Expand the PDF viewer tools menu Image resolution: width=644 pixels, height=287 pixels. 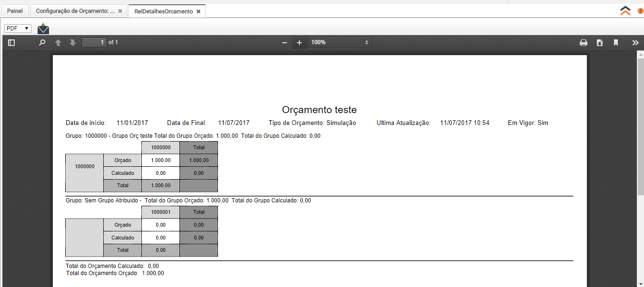pyautogui.click(x=635, y=43)
